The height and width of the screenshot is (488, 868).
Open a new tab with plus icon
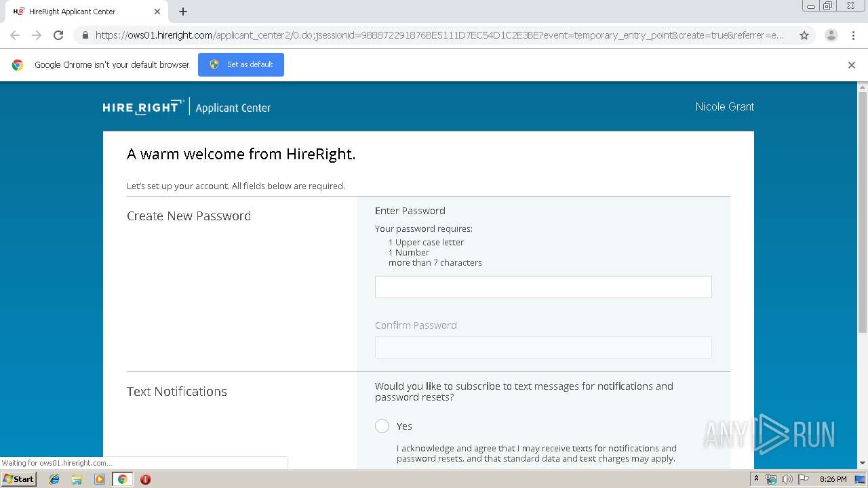point(183,12)
